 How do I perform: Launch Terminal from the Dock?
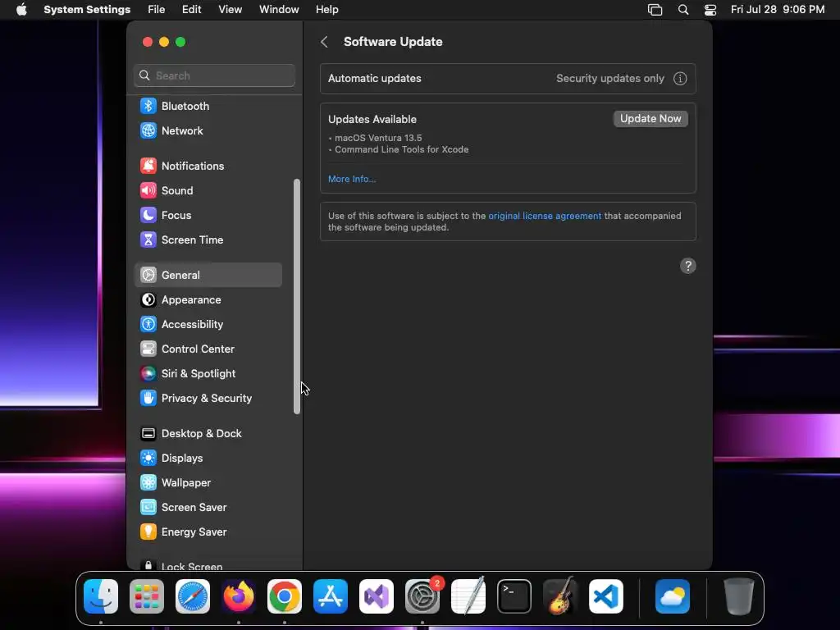point(514,596)
